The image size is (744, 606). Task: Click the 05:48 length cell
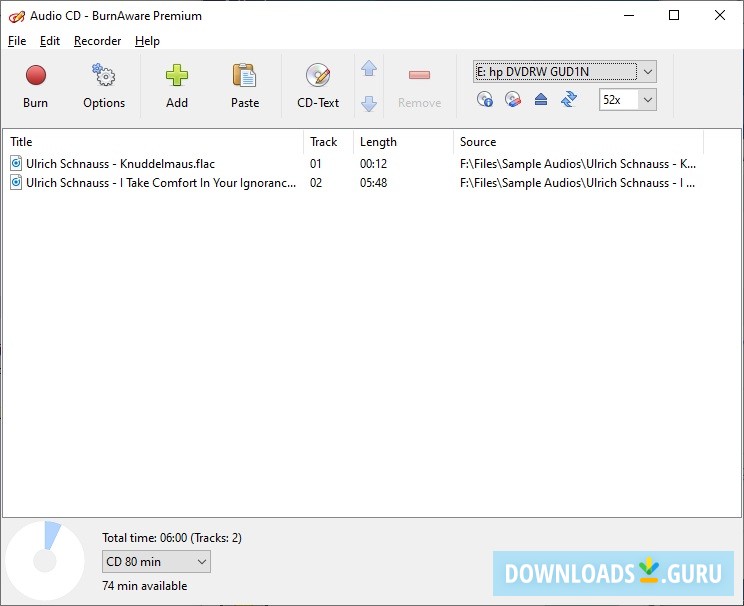pyautogui.click(x=373, y=183)
